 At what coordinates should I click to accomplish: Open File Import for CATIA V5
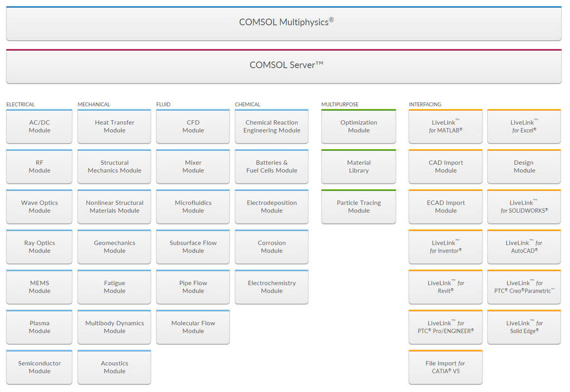445,367
